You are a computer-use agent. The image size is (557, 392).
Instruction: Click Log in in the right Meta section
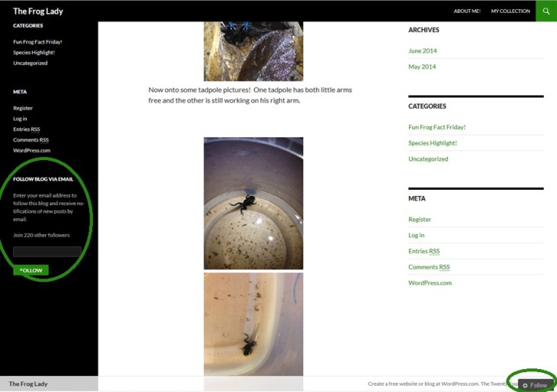point(417,236)
